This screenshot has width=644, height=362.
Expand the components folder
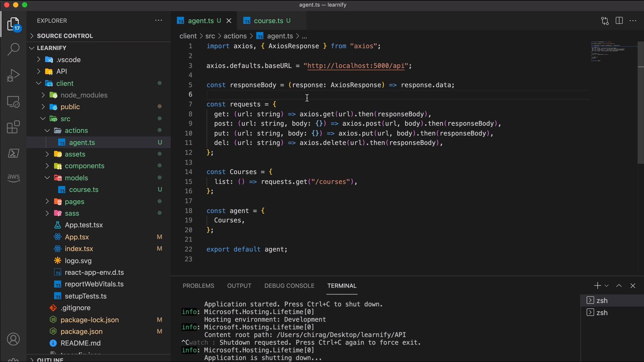47,166
